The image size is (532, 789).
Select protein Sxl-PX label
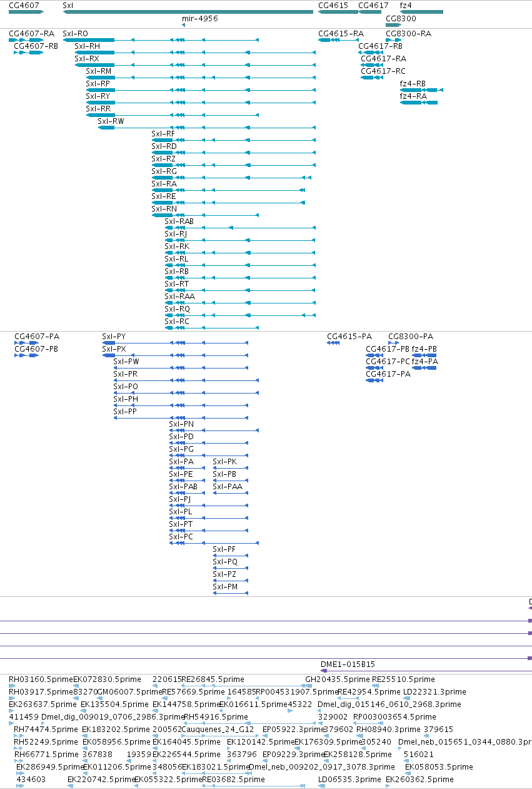click(114, 349)
